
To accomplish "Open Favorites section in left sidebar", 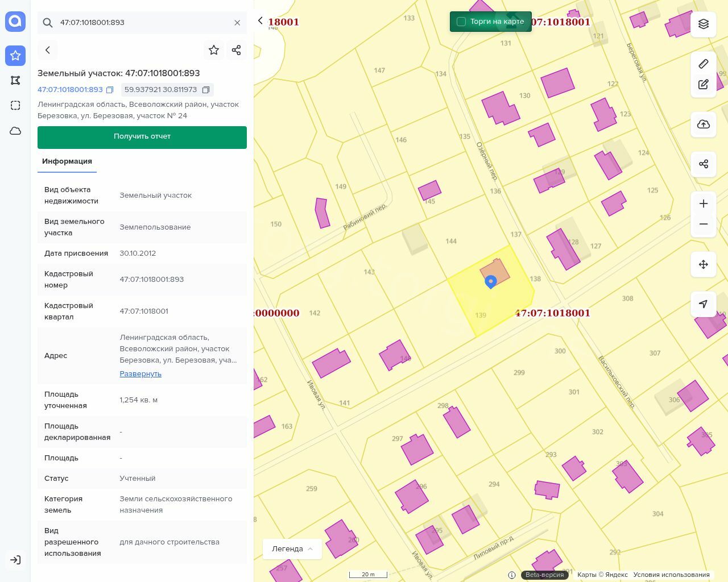I will click(x=15, y=56).
